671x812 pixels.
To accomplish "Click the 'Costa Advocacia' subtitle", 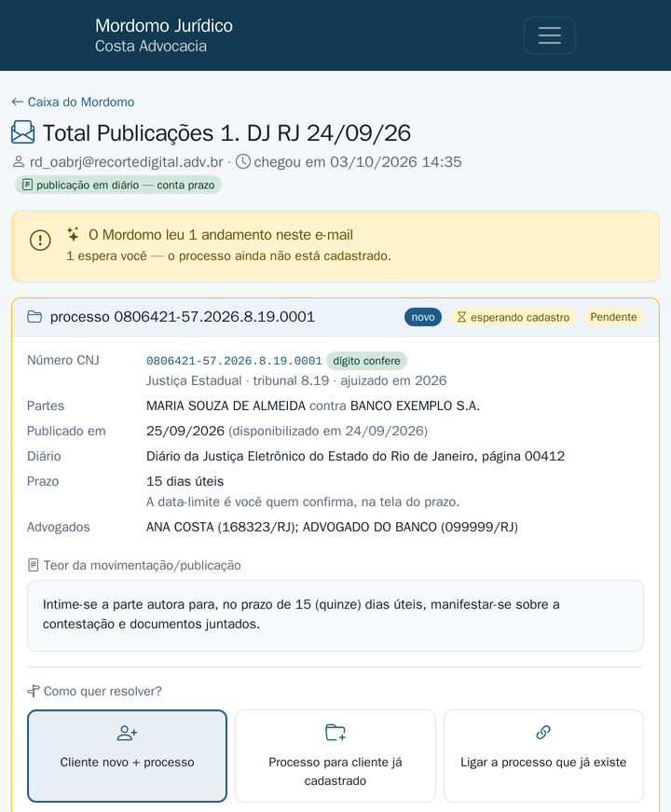I will pyautogui.click(x=151, y=46).
